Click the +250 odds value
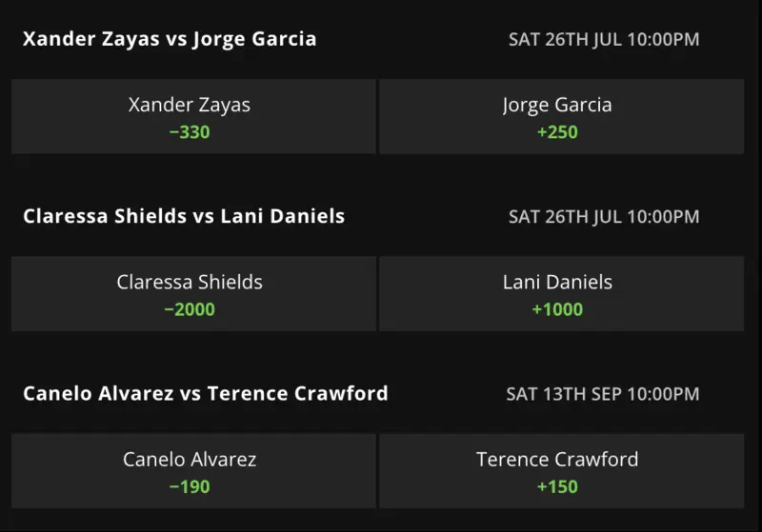The image size is (762, 532). click(557, 132)
